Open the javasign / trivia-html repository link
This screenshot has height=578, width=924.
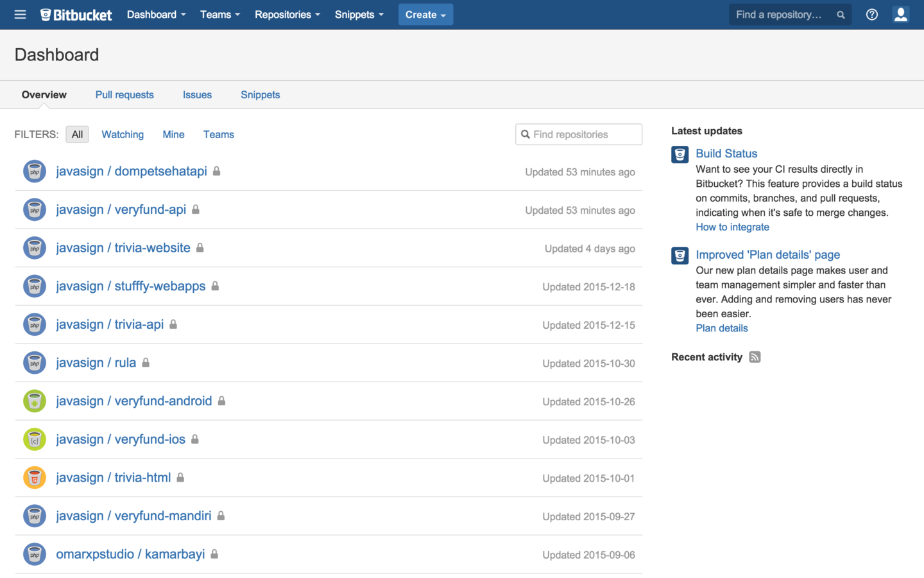pyautogui.click(x=114, y=477)
